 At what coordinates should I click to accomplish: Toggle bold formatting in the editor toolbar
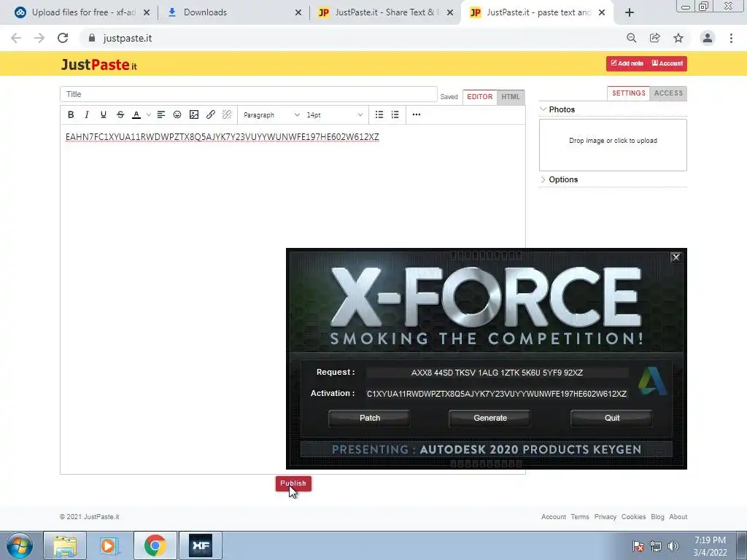71,114
